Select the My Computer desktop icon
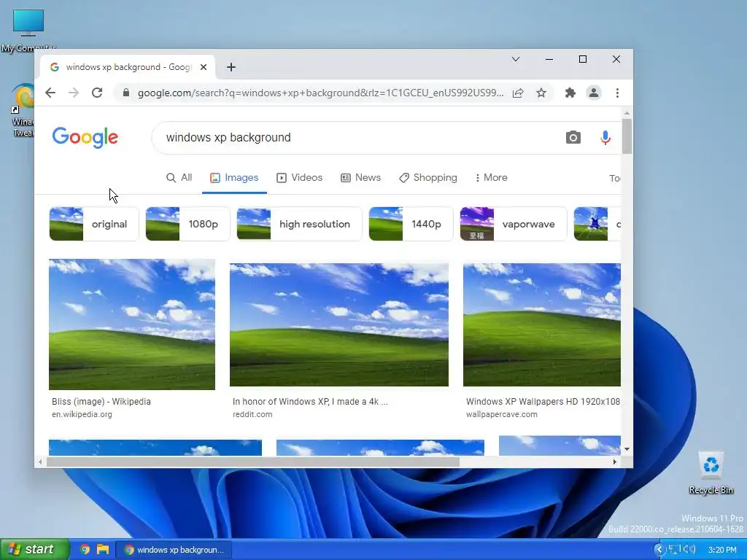Screen dimensions: 747x560 (28, 30)
